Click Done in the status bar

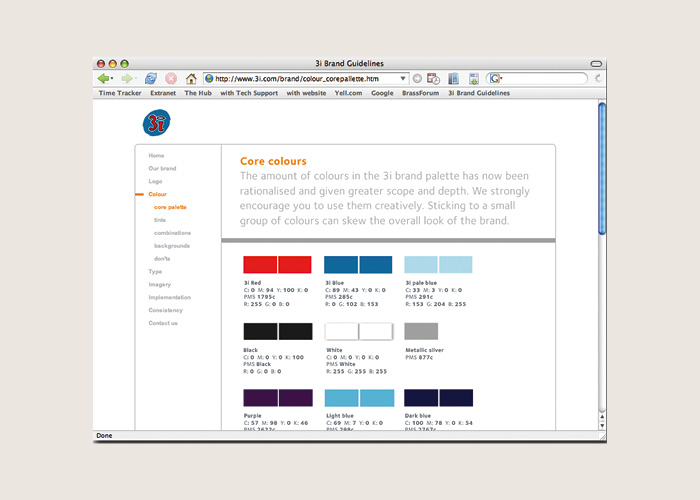point(104,436)
